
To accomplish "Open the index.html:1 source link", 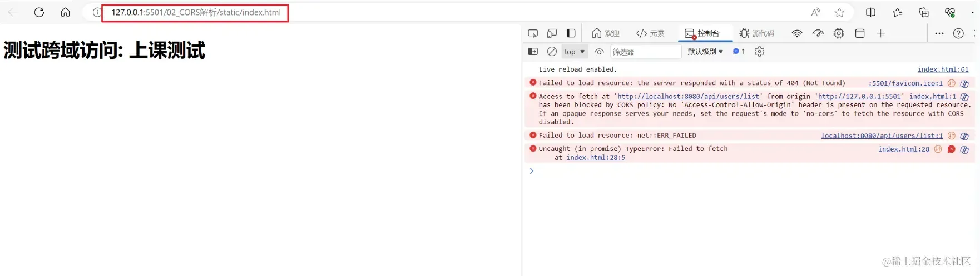I will tap(933, 96).
